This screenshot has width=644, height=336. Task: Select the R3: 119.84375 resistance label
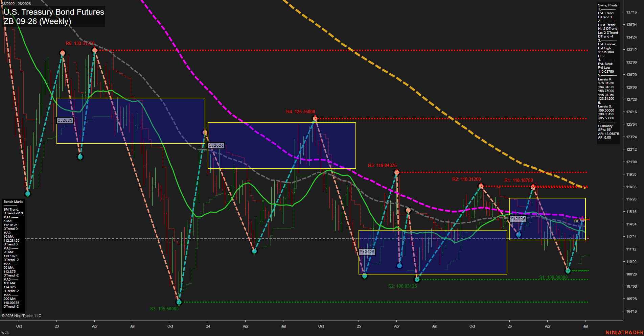pos(382,166)
